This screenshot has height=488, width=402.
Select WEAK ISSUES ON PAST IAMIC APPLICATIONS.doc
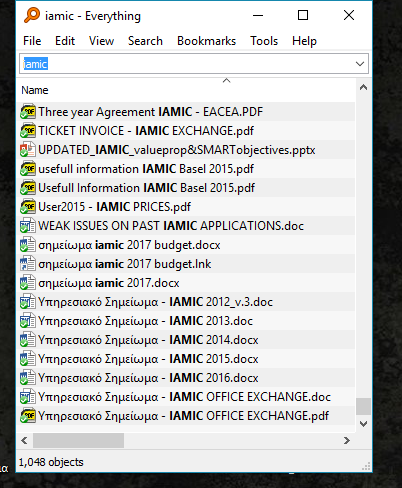pos(171,226)
